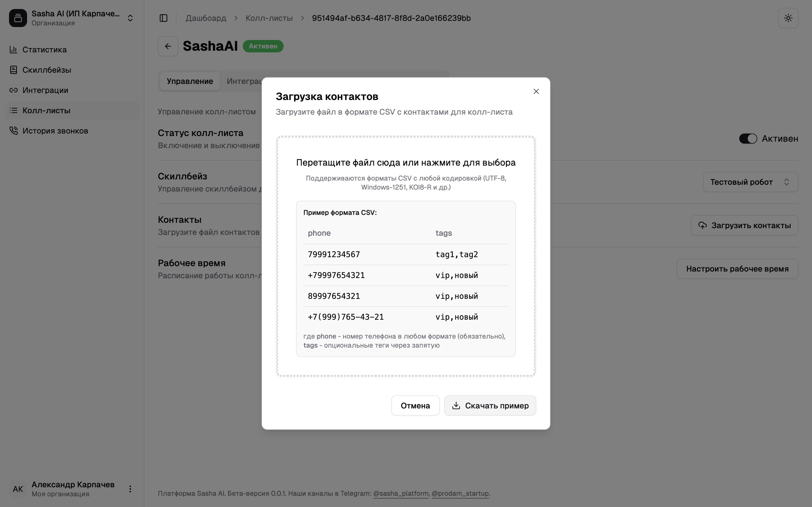
Task: Open the @sasha_platform Telegram link
Action: [401, 493]
